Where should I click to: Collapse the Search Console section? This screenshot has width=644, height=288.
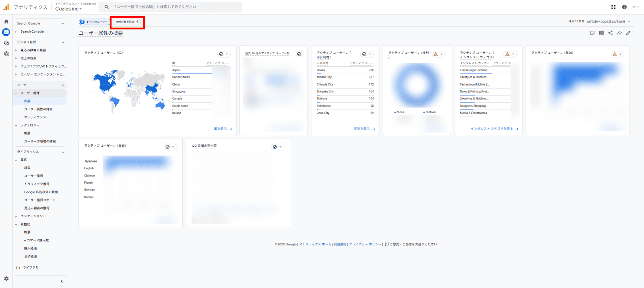pos(63,24)
